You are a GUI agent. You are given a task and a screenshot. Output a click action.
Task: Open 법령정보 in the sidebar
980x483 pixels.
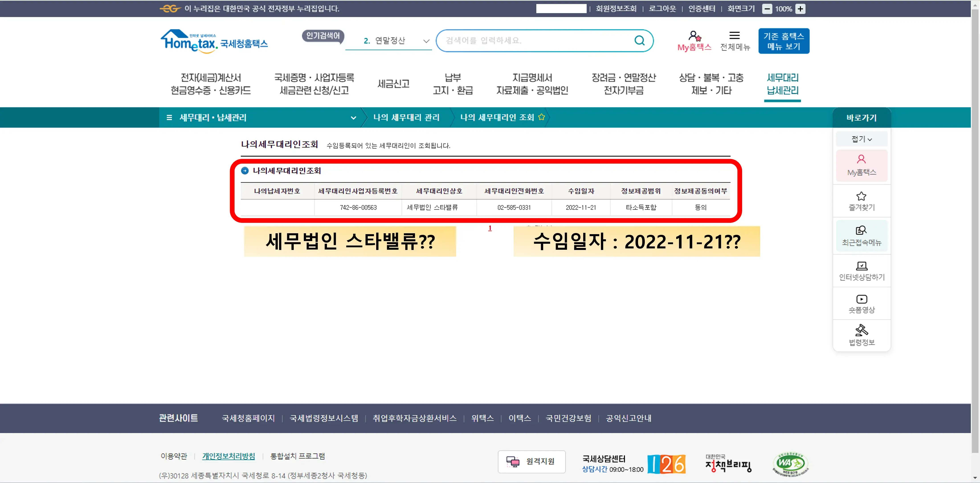point(862,335)
